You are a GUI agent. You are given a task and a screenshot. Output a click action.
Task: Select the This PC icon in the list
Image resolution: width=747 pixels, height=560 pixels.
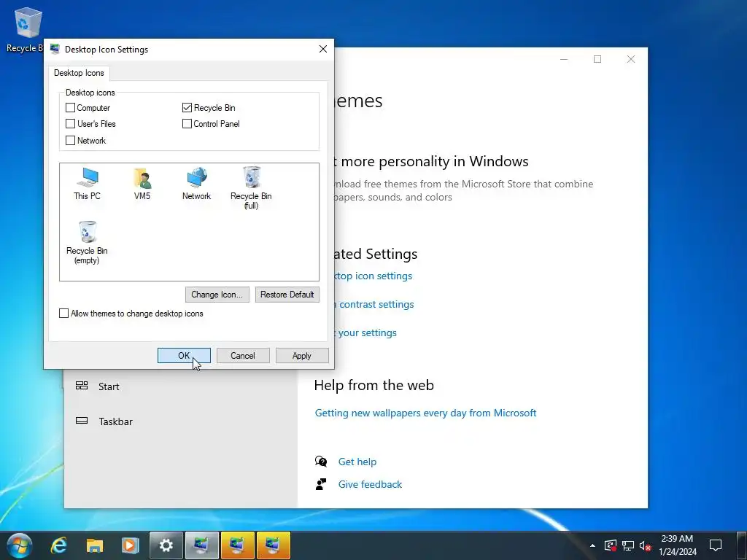click(x=88, y=183)
